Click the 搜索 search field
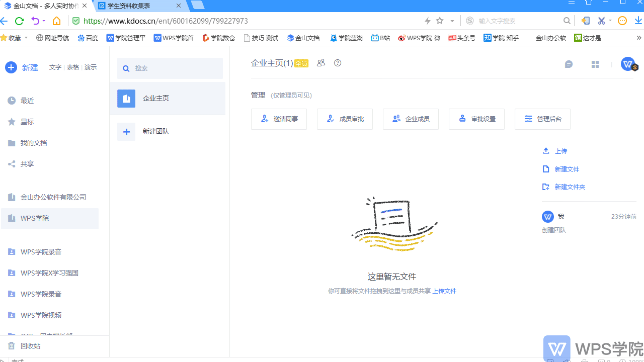The height and width of the screenshot is (362, 644). point(170,68)
